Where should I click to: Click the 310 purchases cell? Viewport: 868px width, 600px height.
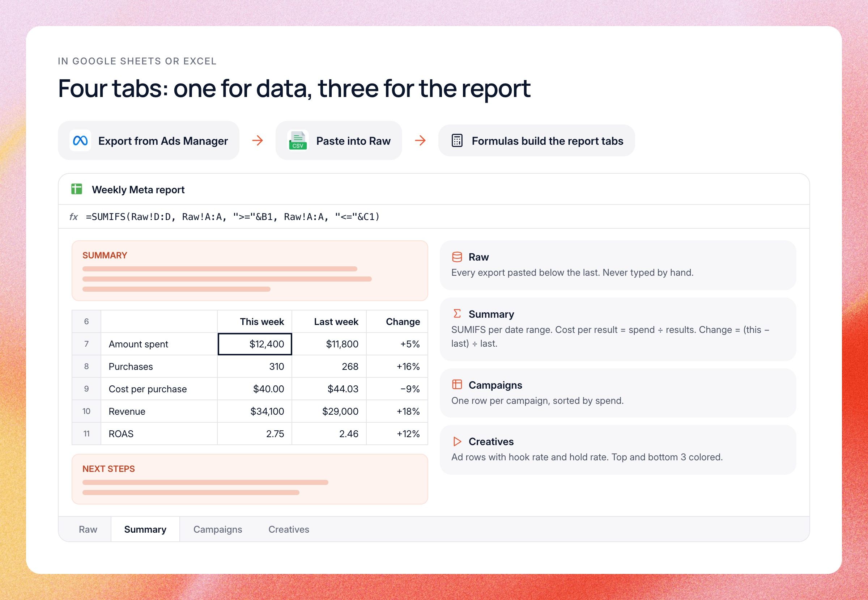255,367
